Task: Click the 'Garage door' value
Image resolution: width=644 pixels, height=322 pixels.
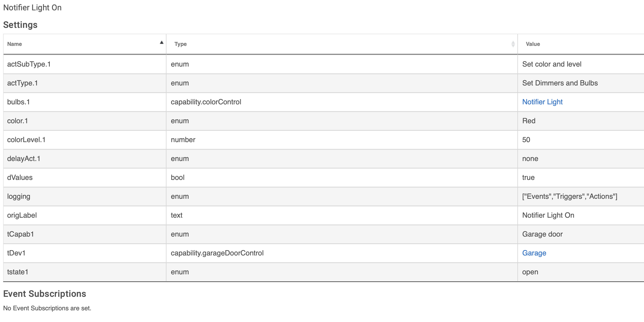Action: coord(542,234)
